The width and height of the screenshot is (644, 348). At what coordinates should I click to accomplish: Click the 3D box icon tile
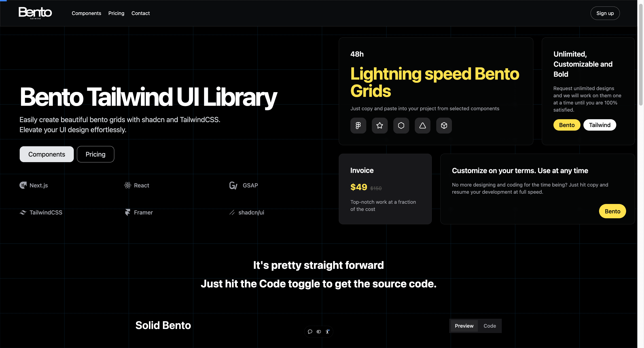click(444, 125)
